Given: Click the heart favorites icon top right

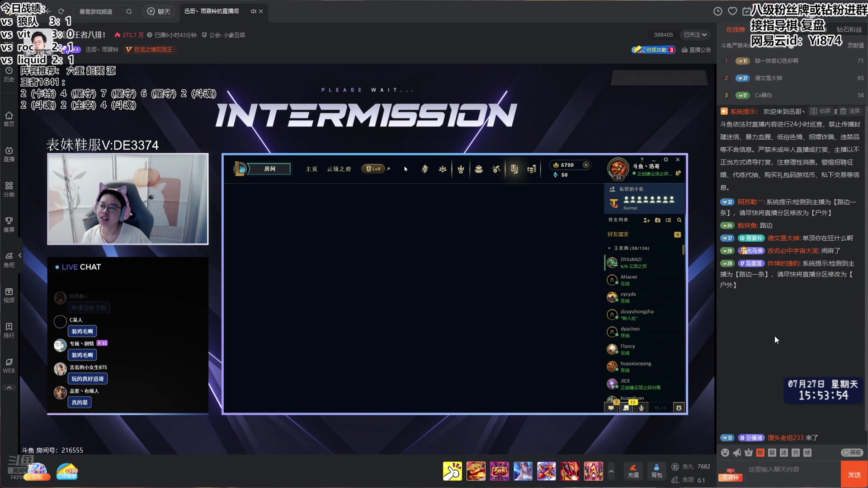Looking at the screenshot, I should tap(732, 11).
